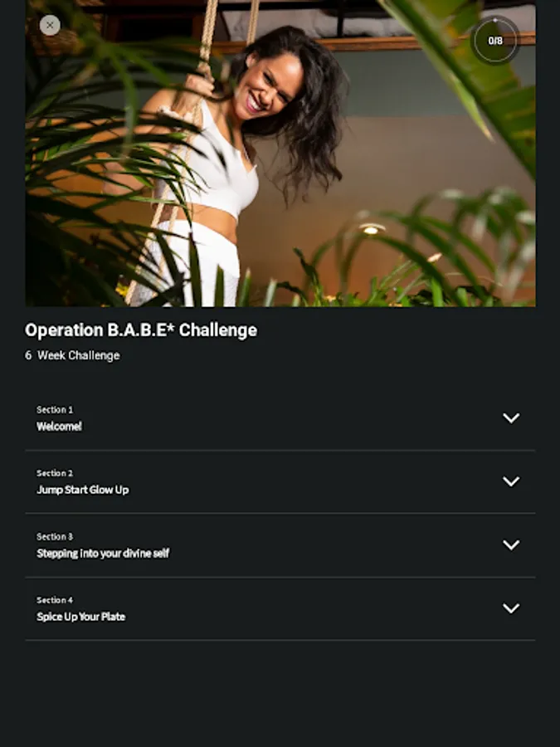Viewport: 560px width, 747px height.
Task: Select the Section 3 label
Action: (55, 536)
